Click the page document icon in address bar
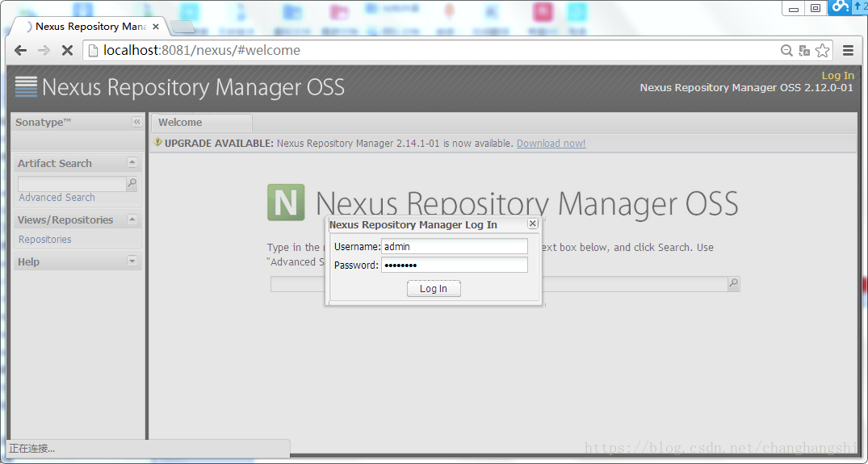The height and width of the screenshot is (464, 868). 93,50
